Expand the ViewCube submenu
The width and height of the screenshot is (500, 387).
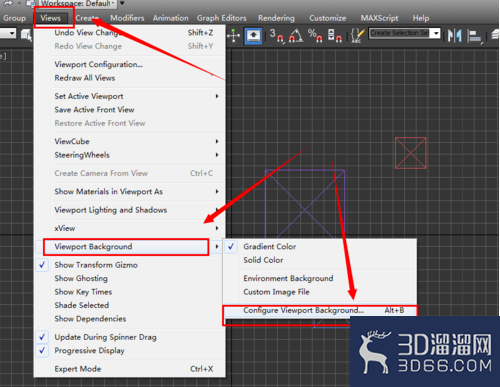click(130, 141)
